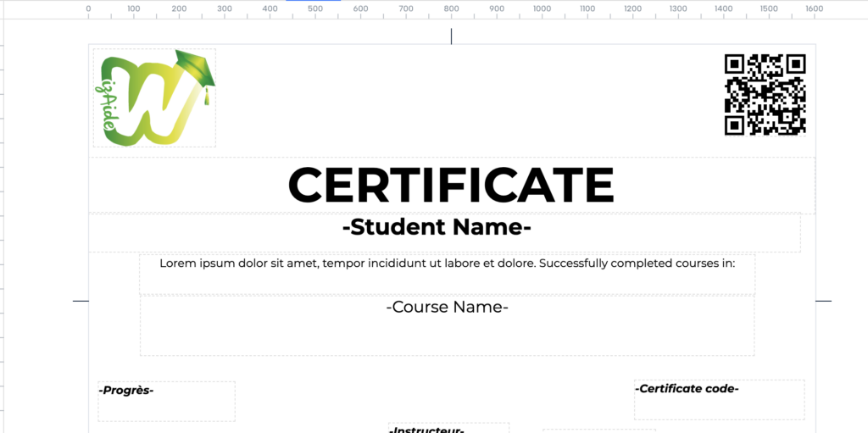Screen dimensions: 868x433
Task: Select the Lorem ipsum description text
Action: click(447, 264)
